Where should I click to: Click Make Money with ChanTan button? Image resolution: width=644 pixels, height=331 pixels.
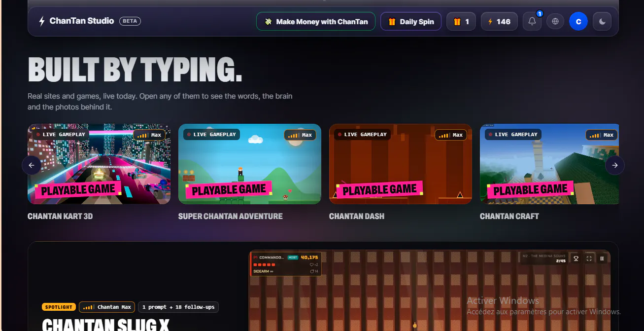click(316, 21)
